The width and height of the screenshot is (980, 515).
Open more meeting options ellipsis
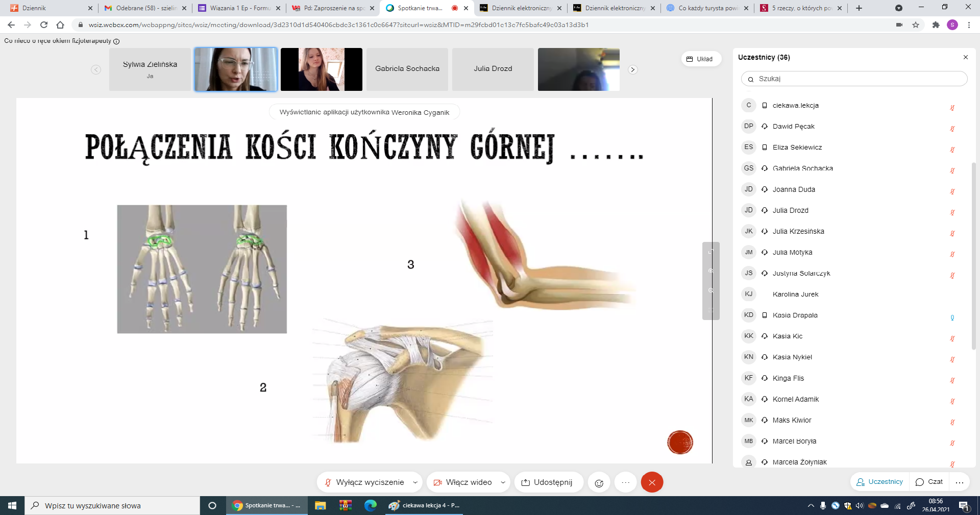[626, 482]
